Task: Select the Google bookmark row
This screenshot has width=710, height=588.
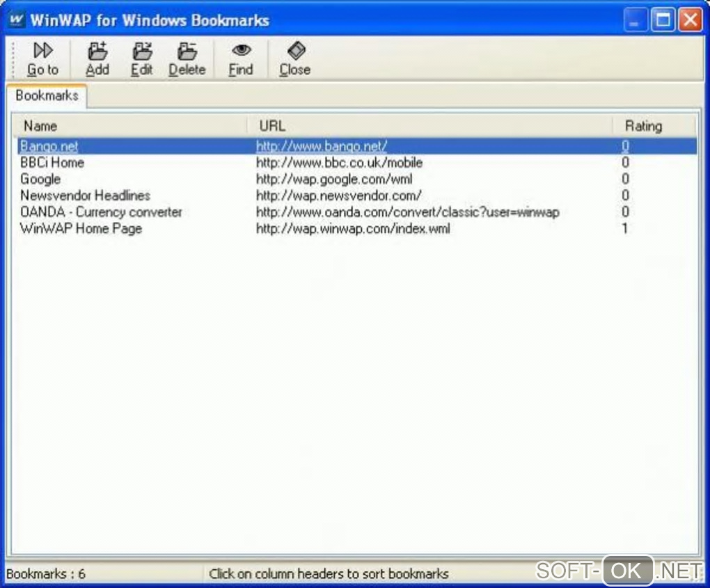Action: [x=357, y=179]
